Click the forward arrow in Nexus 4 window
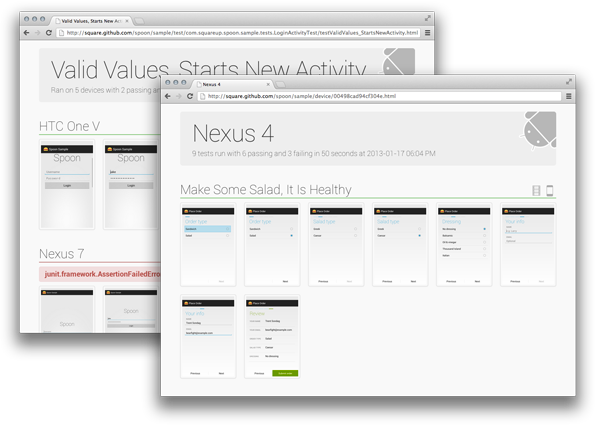The width and height of the screenshot is (595, 425). 179,96
